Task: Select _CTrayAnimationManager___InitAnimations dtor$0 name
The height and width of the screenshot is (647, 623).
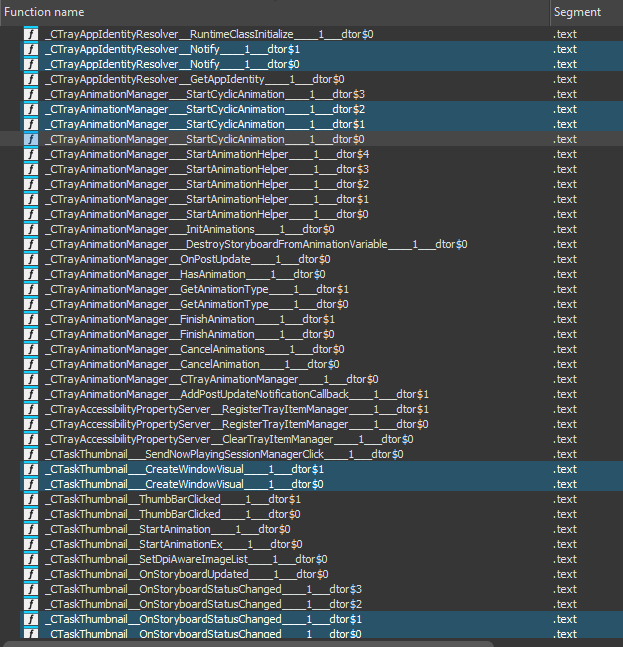Action: point(190,229)
